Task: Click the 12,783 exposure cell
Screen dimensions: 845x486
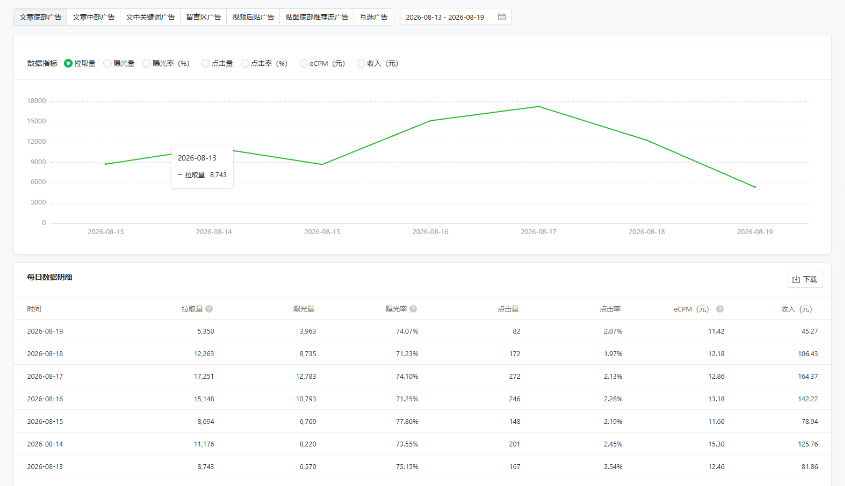Action: 306,376
